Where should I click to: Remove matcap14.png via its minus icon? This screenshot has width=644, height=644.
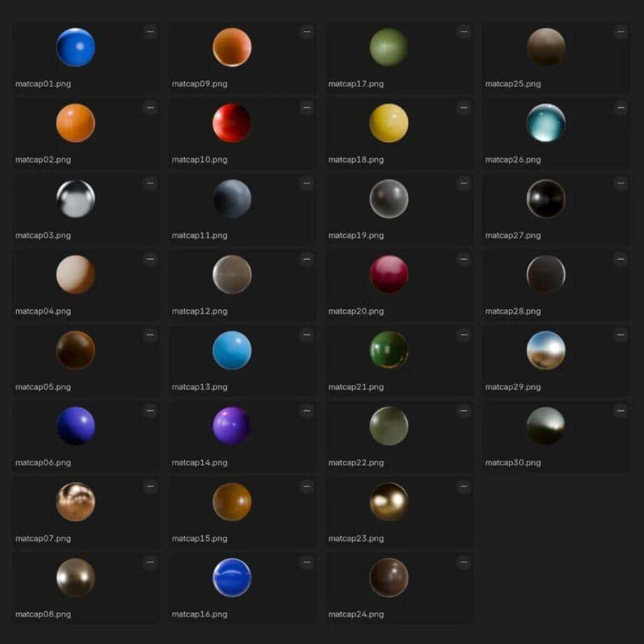(307, 411)
